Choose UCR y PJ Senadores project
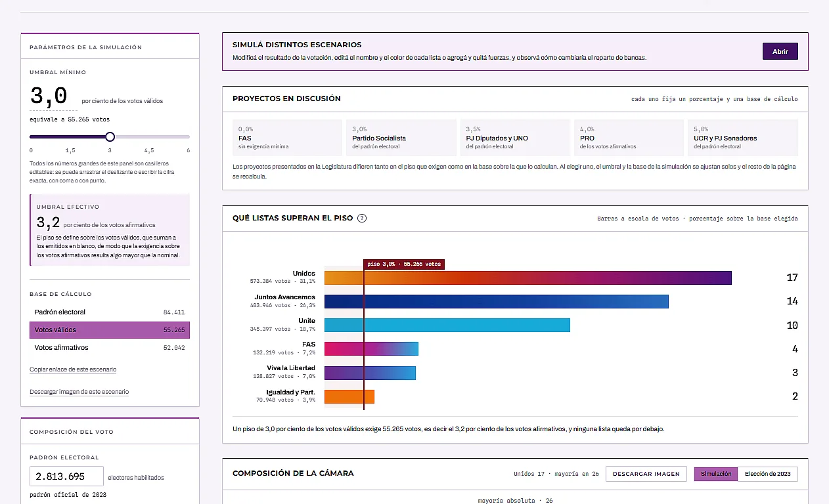 pos(743,138)
